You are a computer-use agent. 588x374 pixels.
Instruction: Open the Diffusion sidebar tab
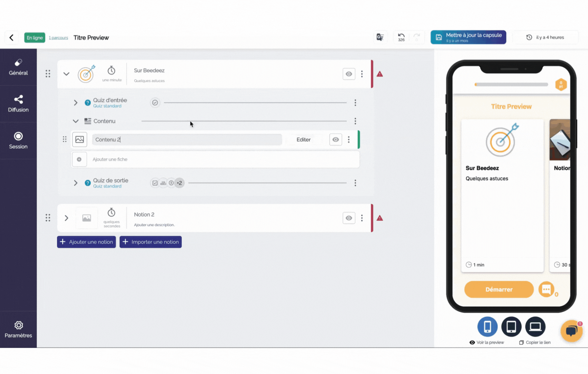point(18,104)
